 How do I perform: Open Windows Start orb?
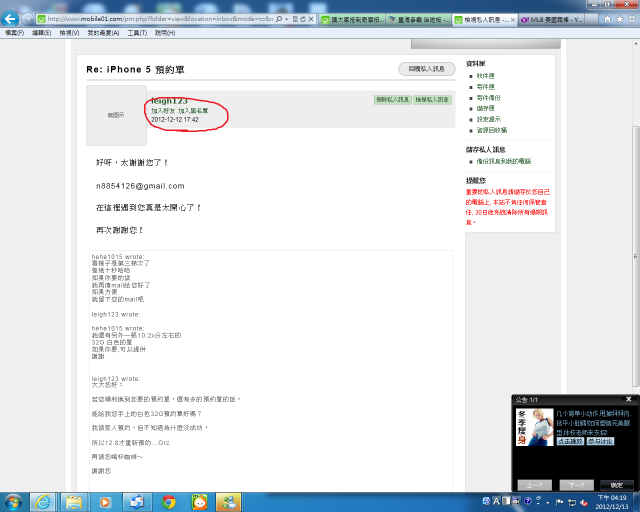pyautogui.click(x=13, y=502)
